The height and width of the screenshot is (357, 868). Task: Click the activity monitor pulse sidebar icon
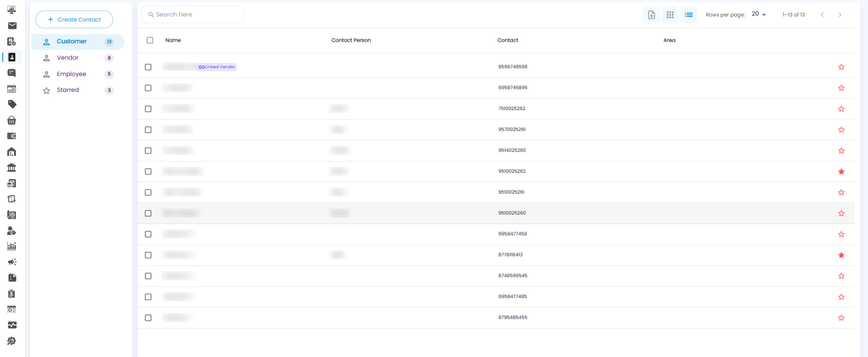[x=12, y=325]
